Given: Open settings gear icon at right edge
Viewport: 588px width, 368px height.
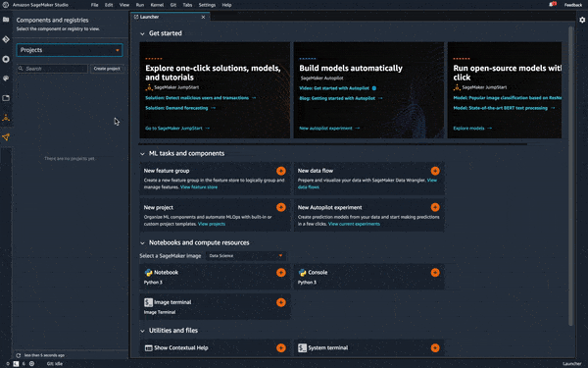Looking at the screenshot, I should pyautogui.click(x=582, y=20).
